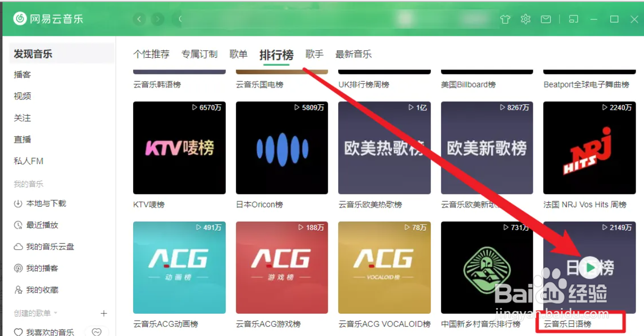This screenshot has width=644, height=336.
Task: Open the skin (shirt) icon
Action: (505, 19)
